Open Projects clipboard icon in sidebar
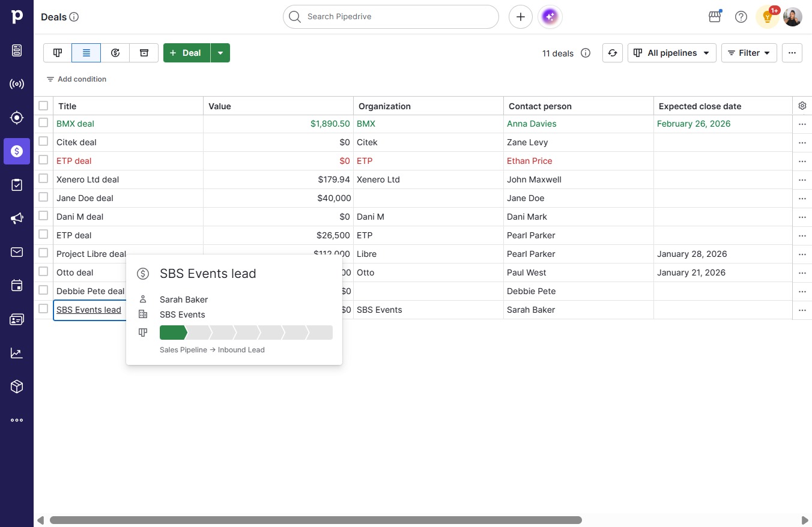 pos(17,185)
